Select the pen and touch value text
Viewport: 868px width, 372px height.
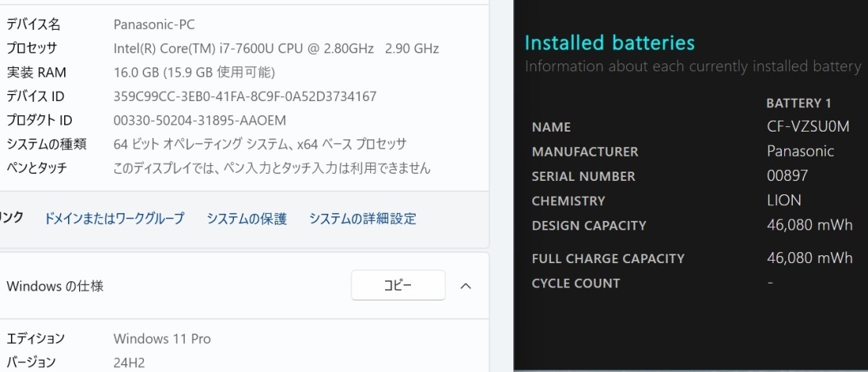pyautogui.click(x=272, y=168)
